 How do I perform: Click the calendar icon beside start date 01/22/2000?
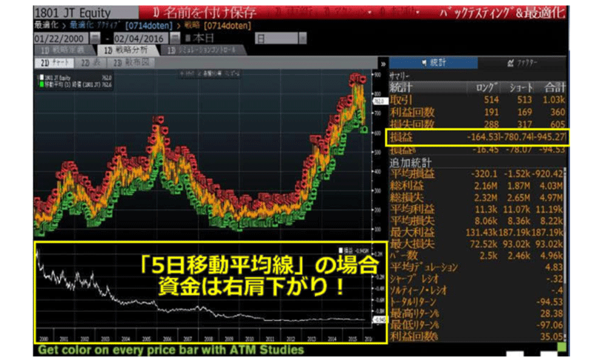[x=93, y=39]
